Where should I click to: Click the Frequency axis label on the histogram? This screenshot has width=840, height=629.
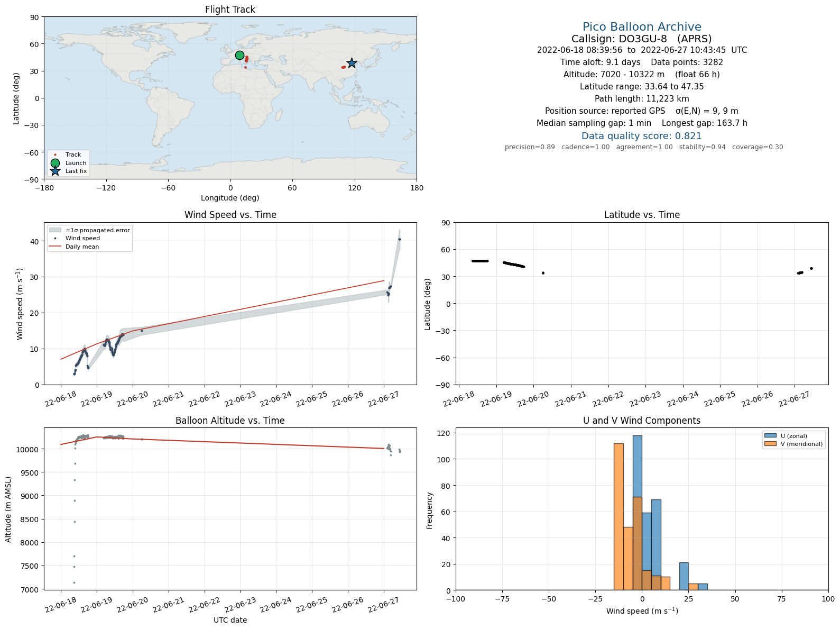(429, 511)
